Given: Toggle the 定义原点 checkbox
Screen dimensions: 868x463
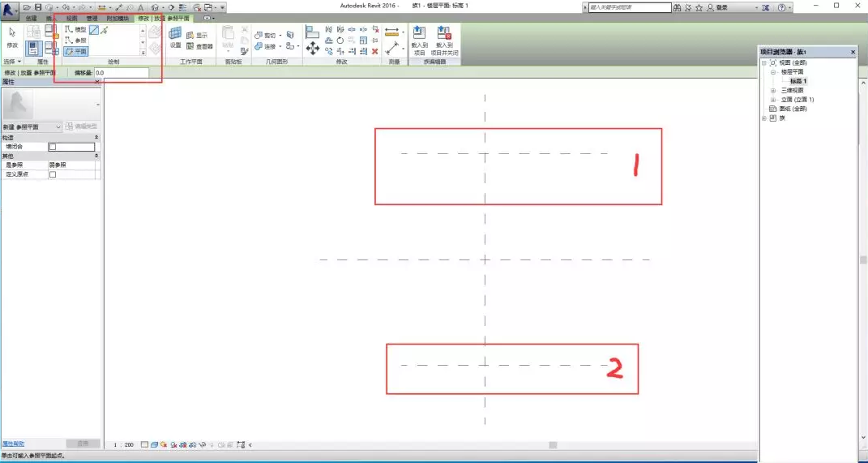Looking at the screenshot, I should point(53,174).
